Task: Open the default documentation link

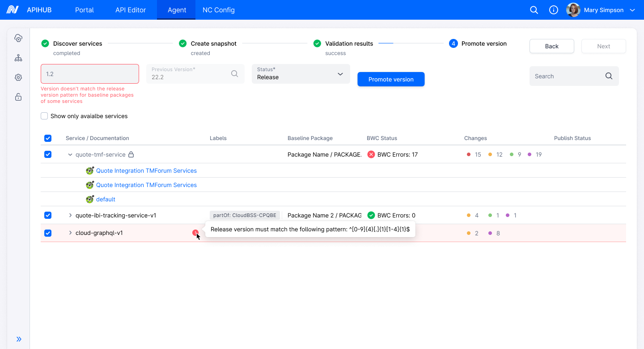Action: pyautogui.click(x=106, y=199)
